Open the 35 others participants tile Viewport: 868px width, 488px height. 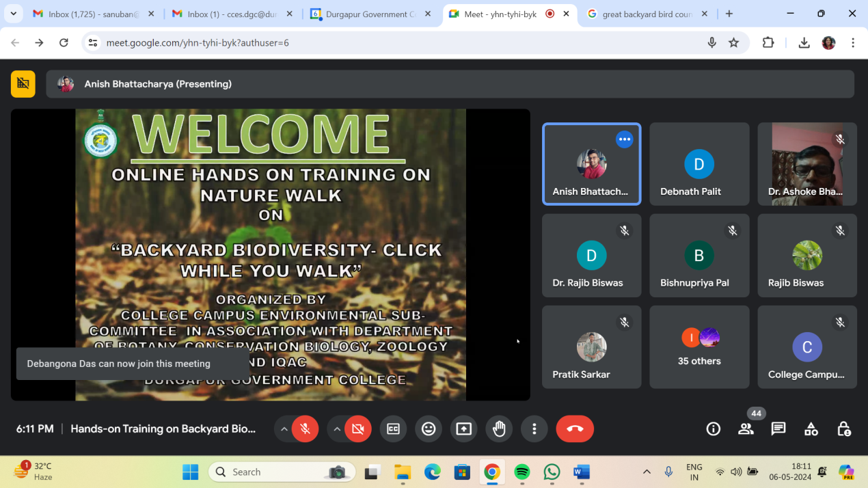(x=699, y=347)
